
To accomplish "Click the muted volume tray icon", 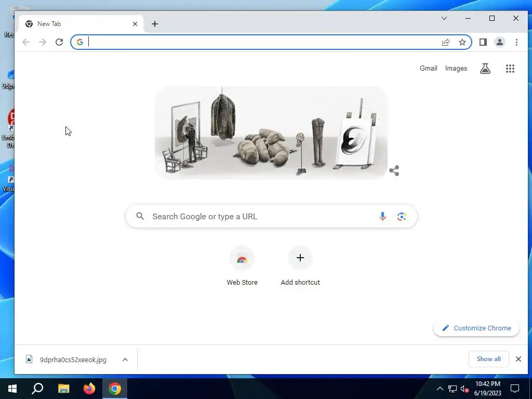I will pos(465,389).
